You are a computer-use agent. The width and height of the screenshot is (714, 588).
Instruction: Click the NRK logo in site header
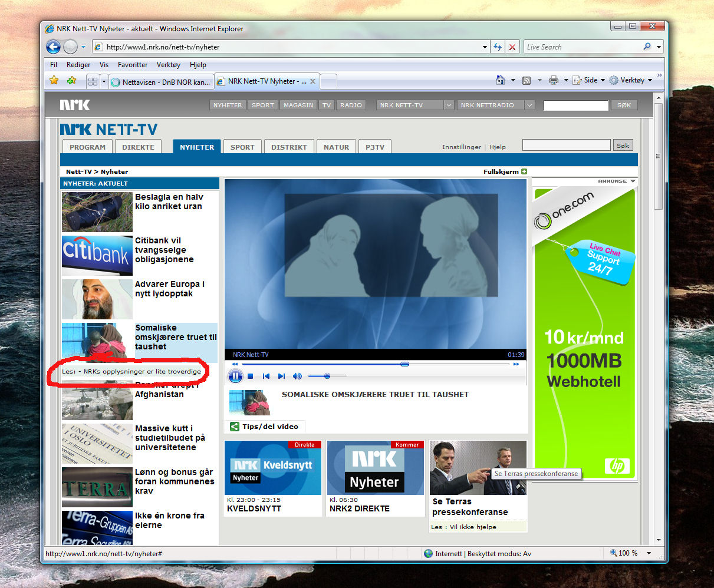[x=75, y=105]
